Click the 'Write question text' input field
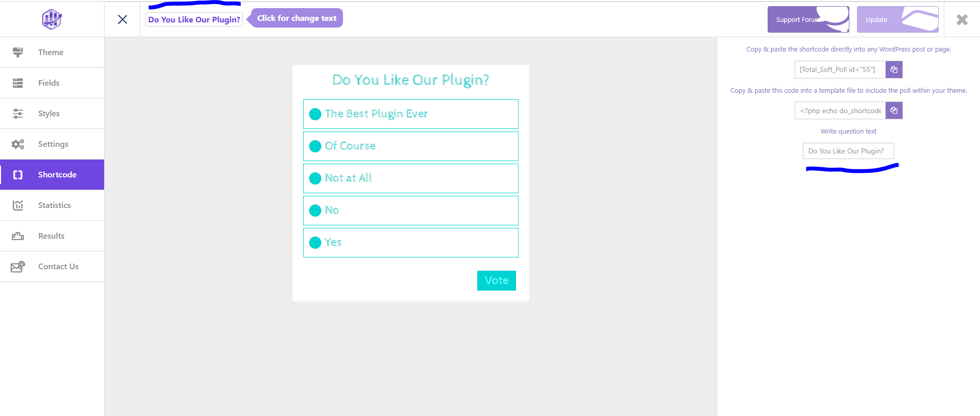This screenshot has width=980, height=416. click(848, 151)
